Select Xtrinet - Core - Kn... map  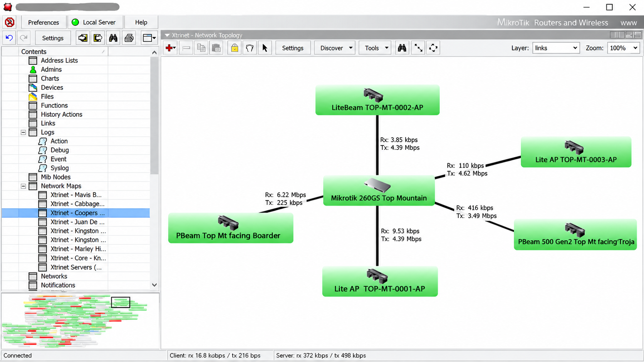(x=78, y=258)
